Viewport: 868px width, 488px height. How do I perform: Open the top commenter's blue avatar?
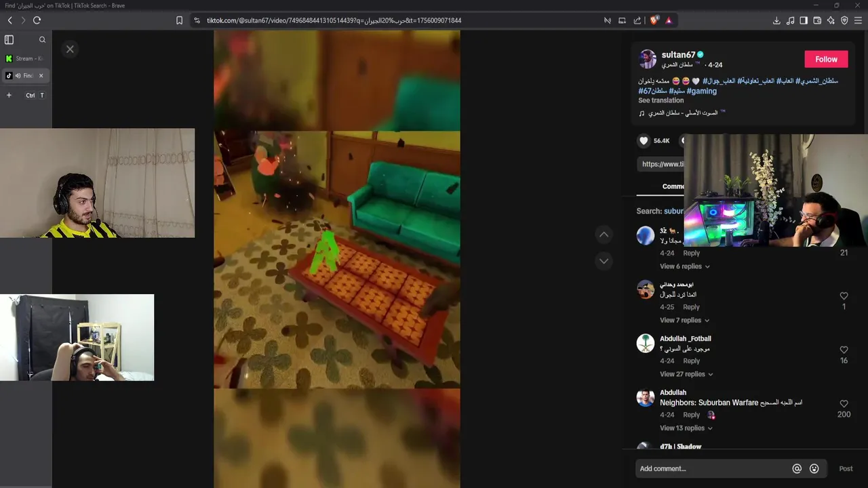click(x=646, y=235)
